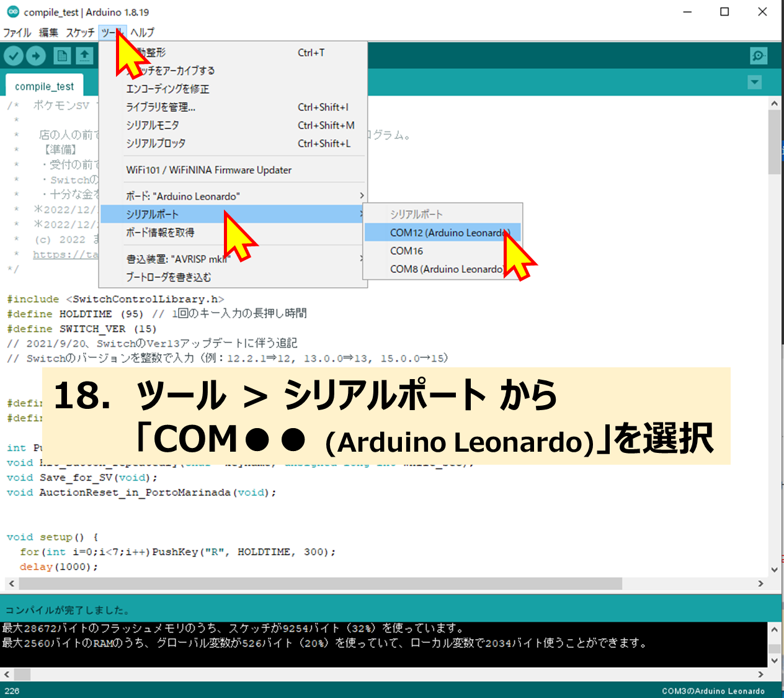Click the Upload (right arrow) toolbar icon
This screenshot has height=698, width=784.
36,56
